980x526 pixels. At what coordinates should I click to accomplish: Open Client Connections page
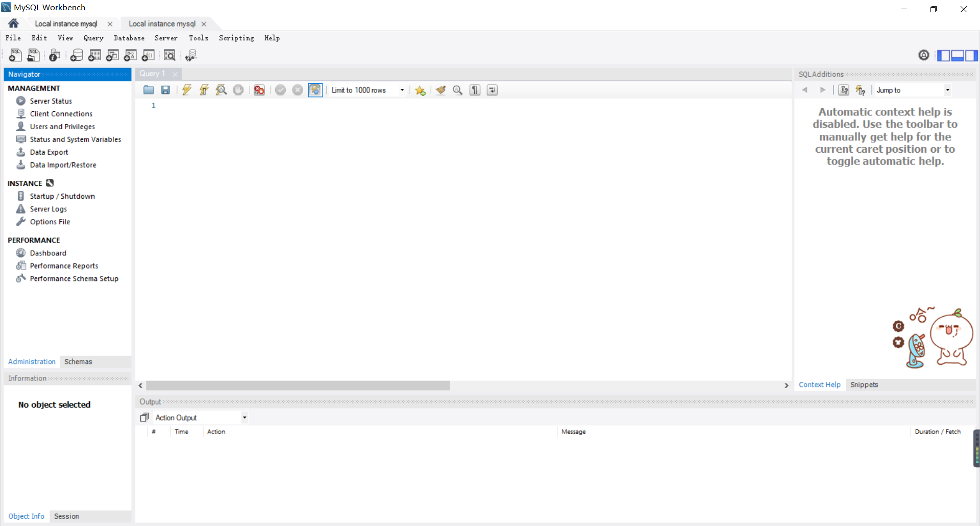61,114
